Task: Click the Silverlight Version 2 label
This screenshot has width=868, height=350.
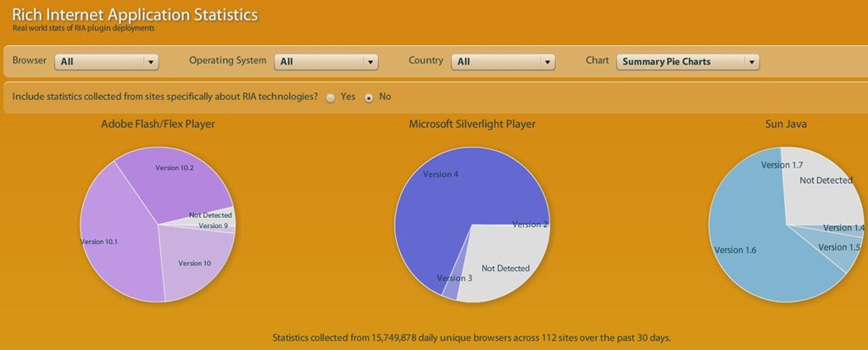Action: point(530,225)
